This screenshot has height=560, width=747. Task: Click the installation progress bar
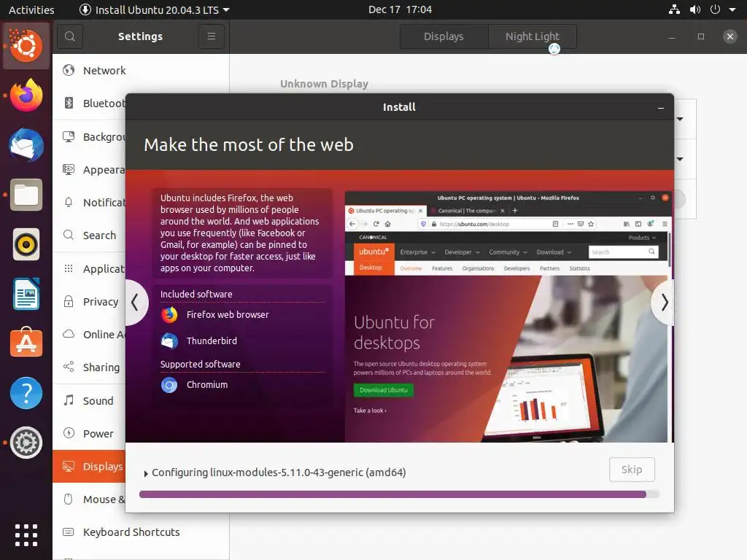(399, 494)
